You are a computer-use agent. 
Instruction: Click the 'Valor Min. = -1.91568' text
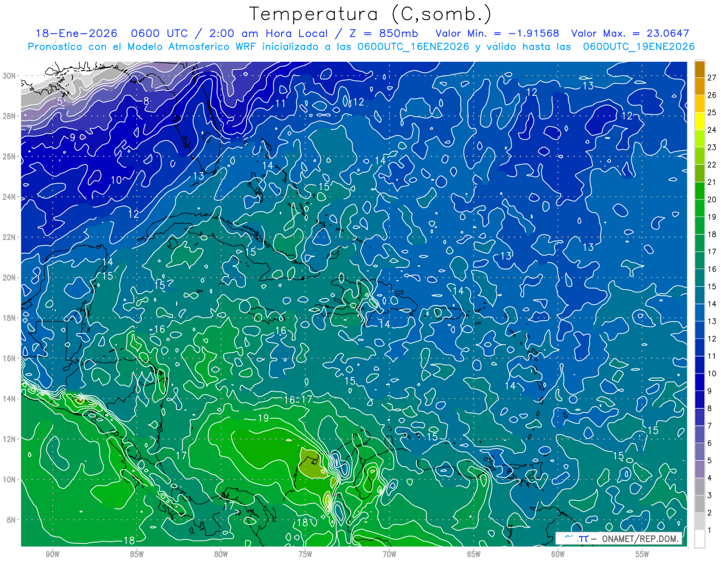(497, 33)
